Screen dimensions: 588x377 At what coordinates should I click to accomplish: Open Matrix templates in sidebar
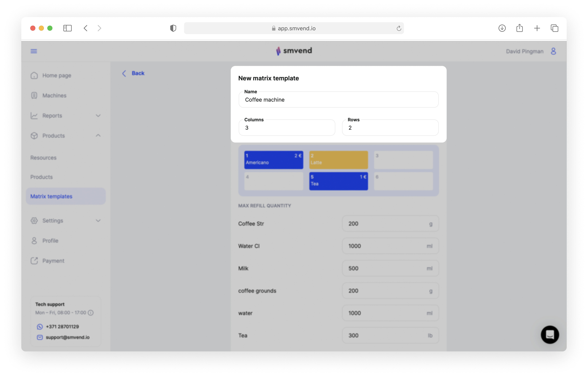tap(51, 196)
